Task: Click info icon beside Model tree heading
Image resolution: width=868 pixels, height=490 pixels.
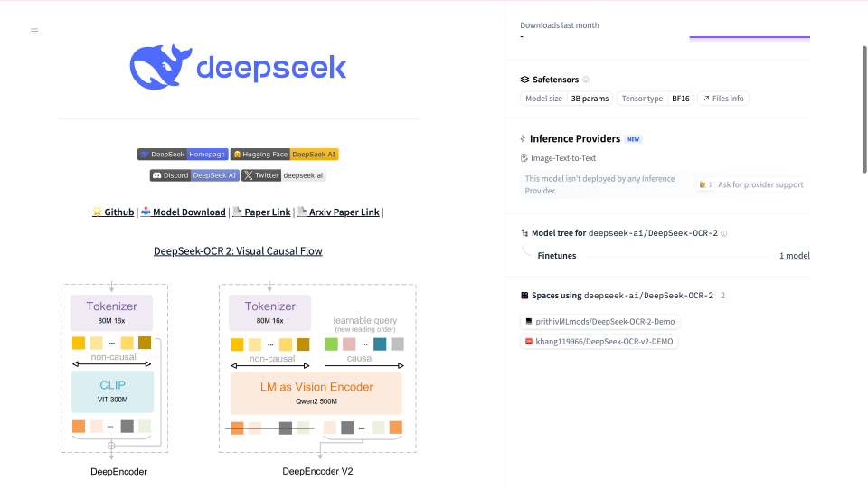Action: (x=723, y=233)
